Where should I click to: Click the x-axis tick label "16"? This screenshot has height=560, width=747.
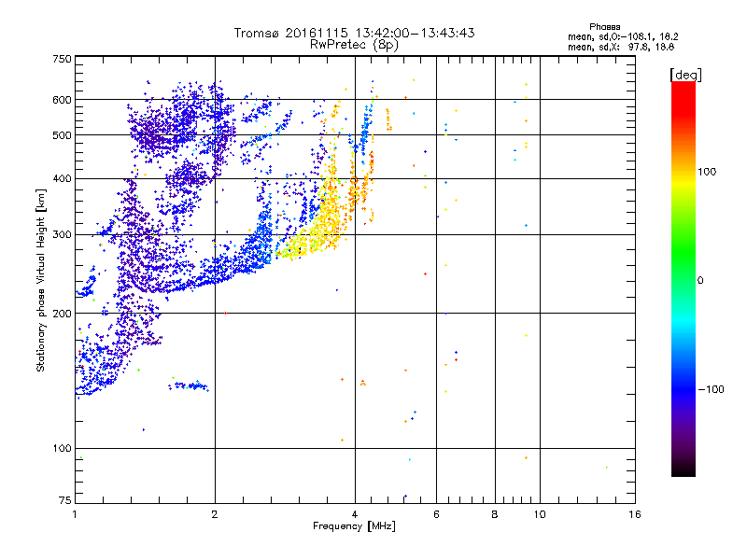click(635, 514)
